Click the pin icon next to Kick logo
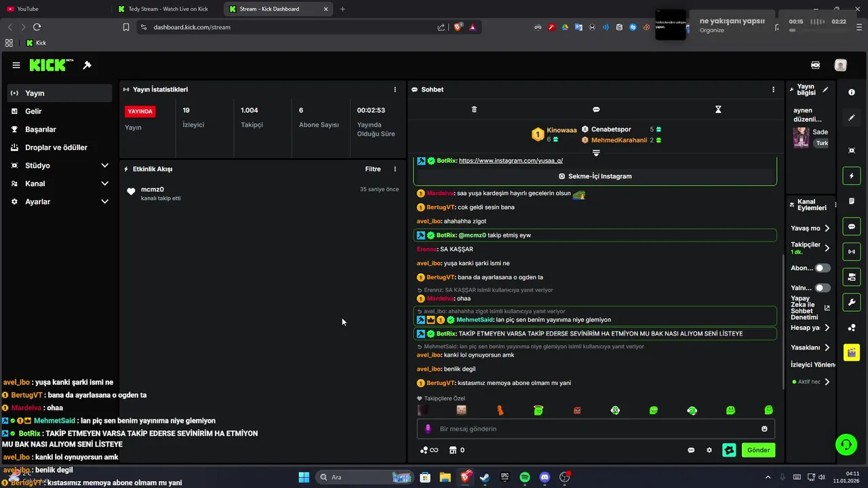This screenshot has width=868, height=488. point(87,65)
